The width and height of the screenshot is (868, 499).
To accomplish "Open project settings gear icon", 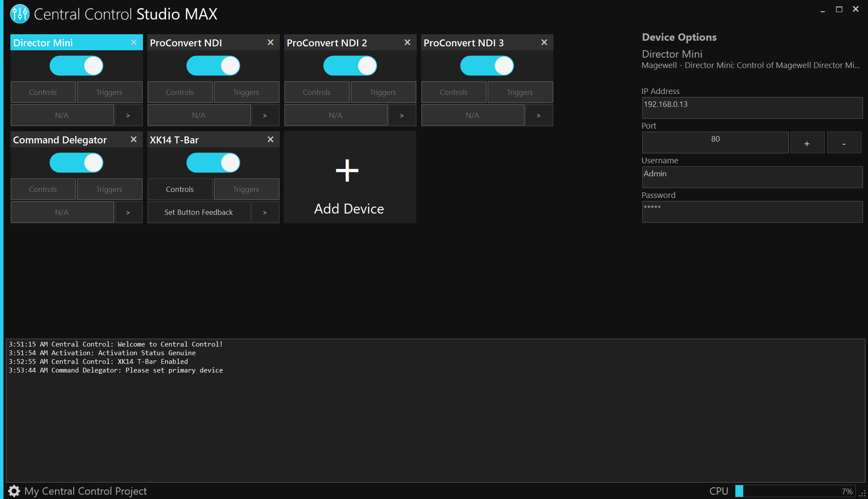I will tap(14, 491).
